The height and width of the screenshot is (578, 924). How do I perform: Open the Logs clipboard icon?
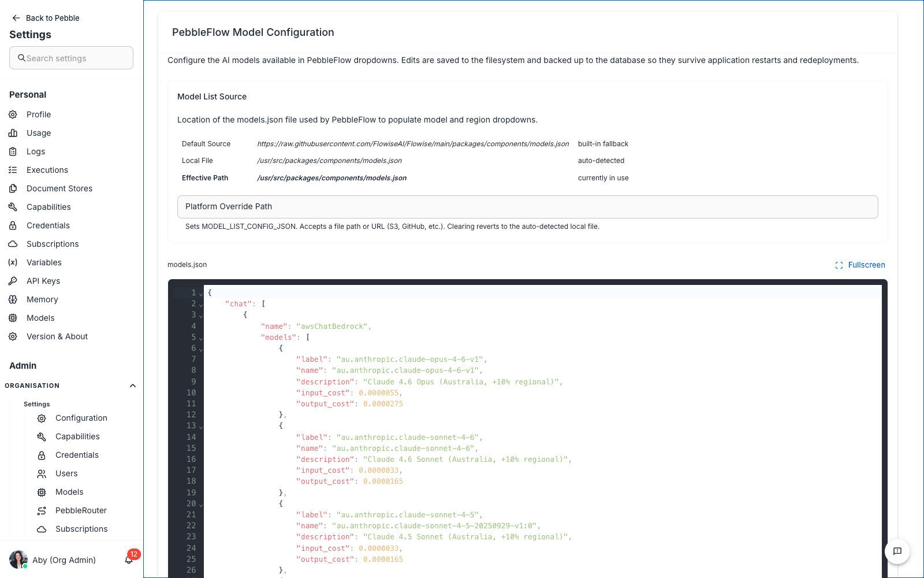point(13,151)
